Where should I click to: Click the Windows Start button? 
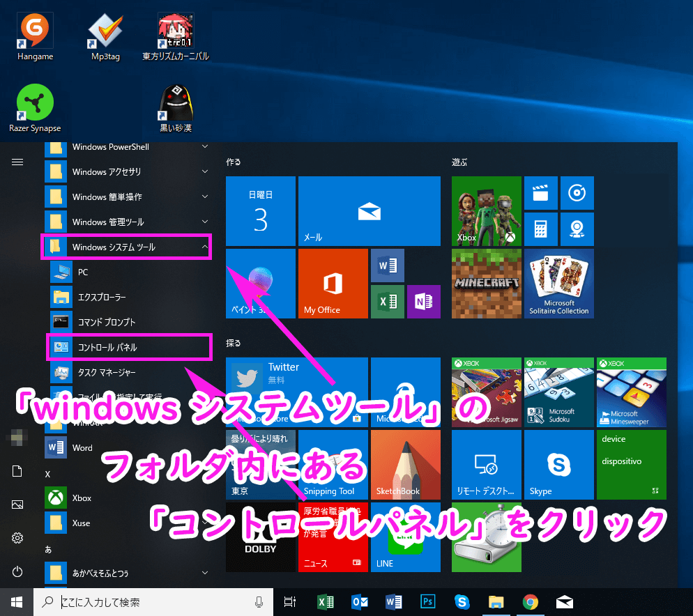pyautogui.click(x=17, y=602)
